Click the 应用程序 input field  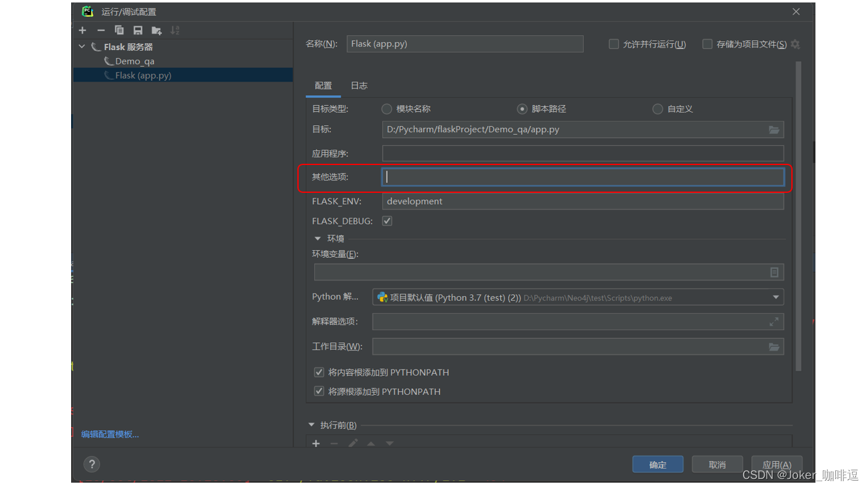click(x=583, y=153)
